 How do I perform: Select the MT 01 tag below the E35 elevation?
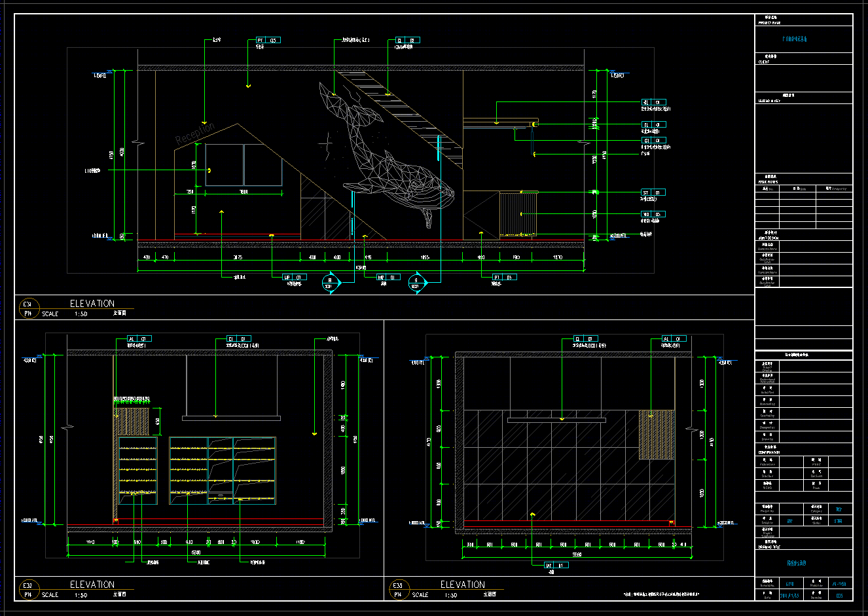click(x=556, y=565)
